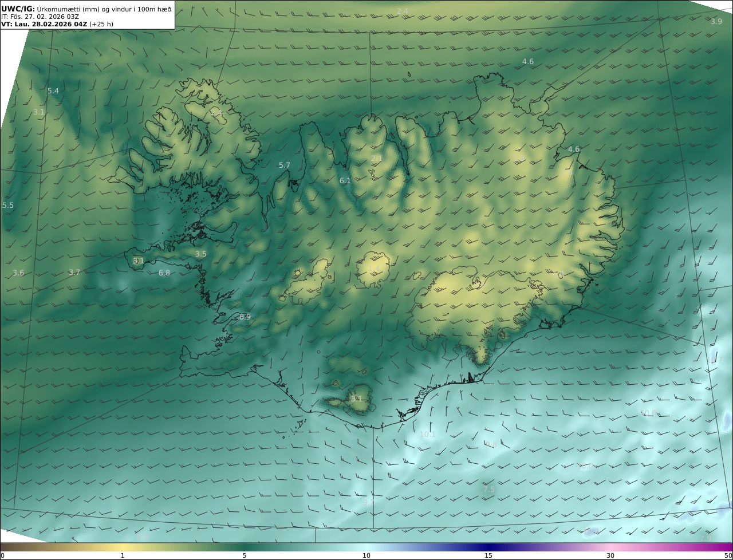Select the '50' tick label on the colorbar

click(x=728, y=555)
